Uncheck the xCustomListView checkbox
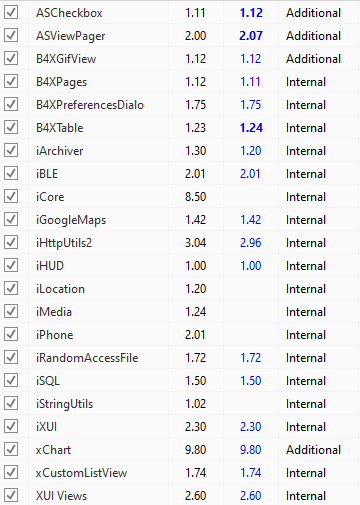This screenshot has height=505, width=360. point(11,472)
